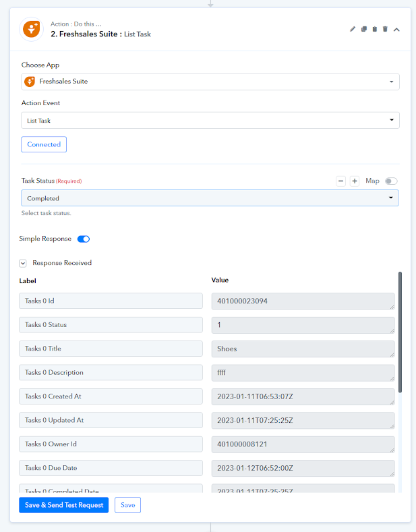Click the plus button beside Map
The height and width of the screenshot is (532, 416).
[x=355, y=181]
